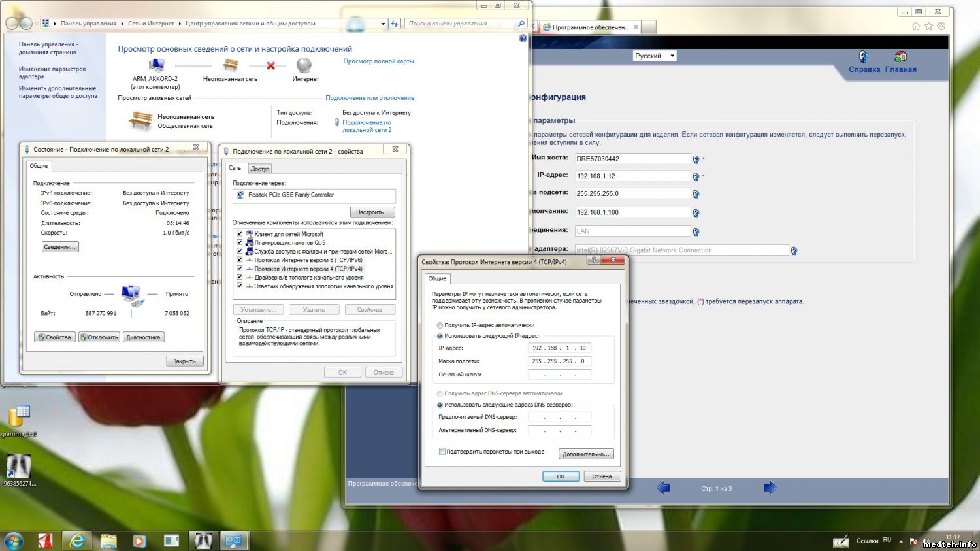Expand the address bar history dropdown
Viewport: 980px width, 551px height.
coord(383,24)
